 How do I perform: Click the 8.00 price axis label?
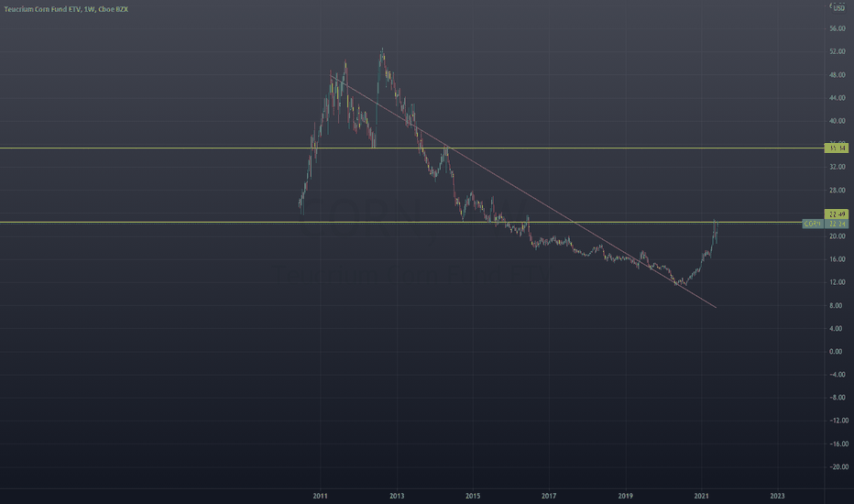[836, 306]
